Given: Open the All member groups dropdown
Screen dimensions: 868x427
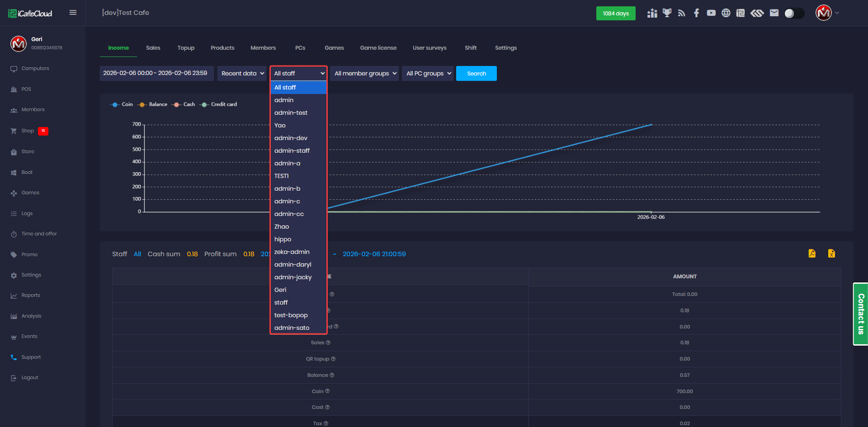Looking at the screenshot, I should pyautogui.click(x=365, y=74).
